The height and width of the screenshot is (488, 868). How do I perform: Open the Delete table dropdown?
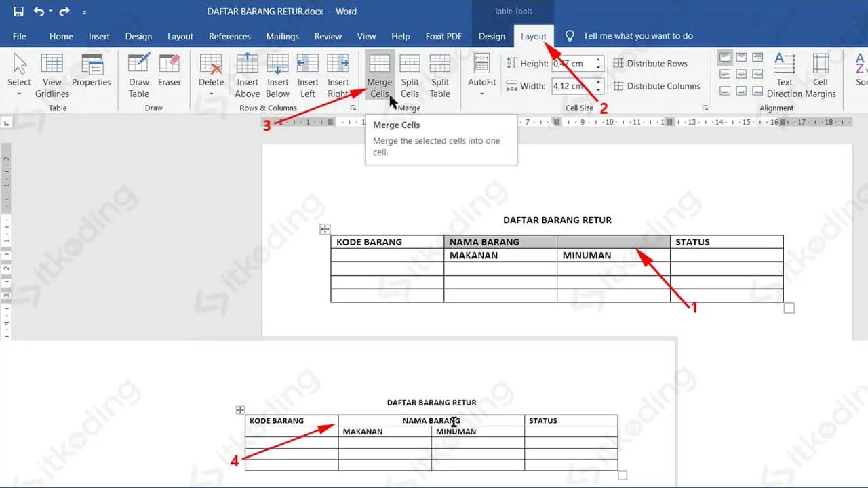pyautogui.click(x=211, y=76)
